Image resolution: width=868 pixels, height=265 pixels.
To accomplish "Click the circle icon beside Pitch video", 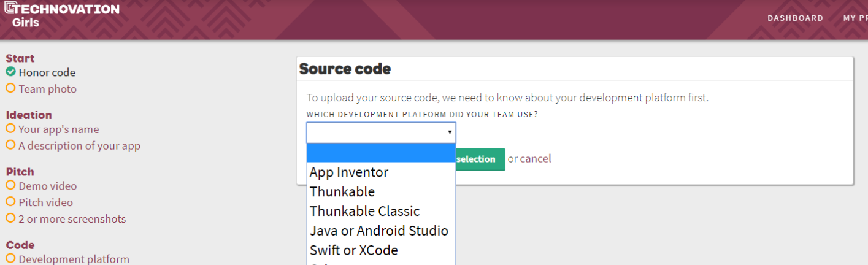I will pyautogui.click(x=10, y=202).
